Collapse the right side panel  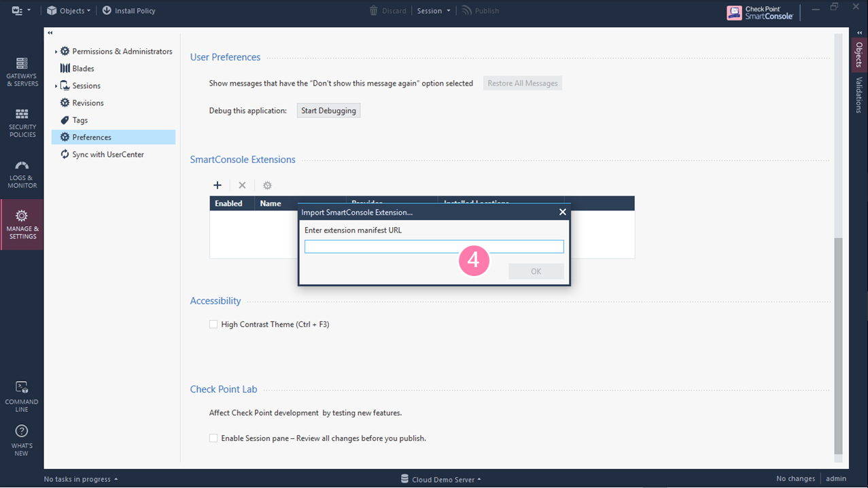[x=859, y=33]
